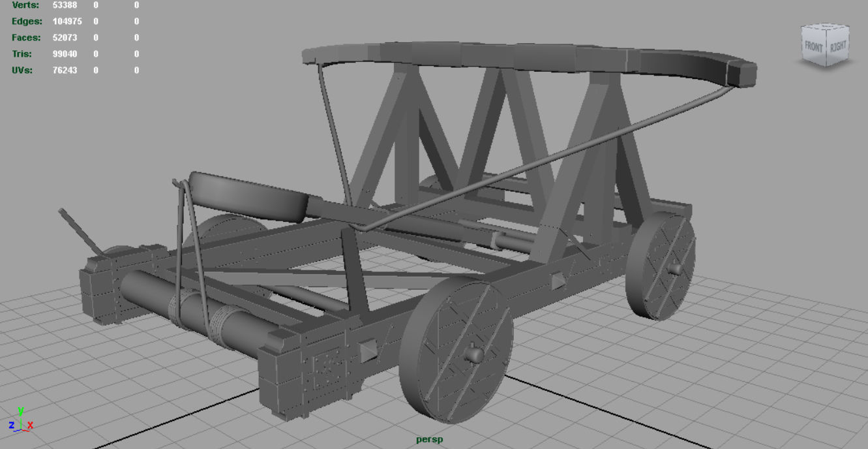Click the vertex count value 53388
The width and height of the screenshot is (868, 449).
click(x=65, y=5)
